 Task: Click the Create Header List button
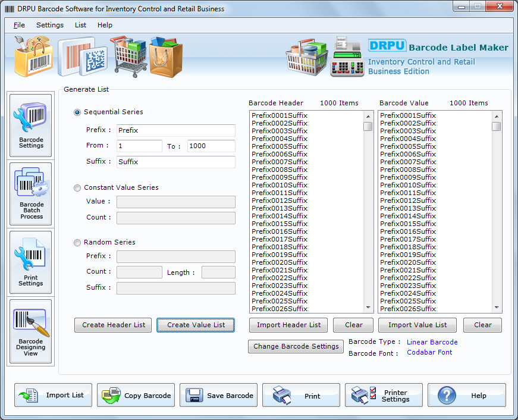coord(112,325)
